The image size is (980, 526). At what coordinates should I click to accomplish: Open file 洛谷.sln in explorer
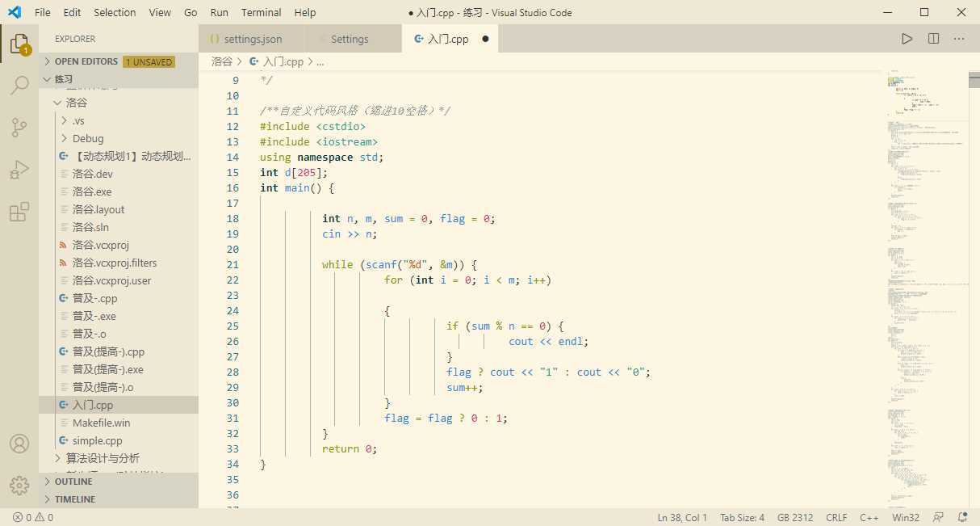click(x=119, y=227)
